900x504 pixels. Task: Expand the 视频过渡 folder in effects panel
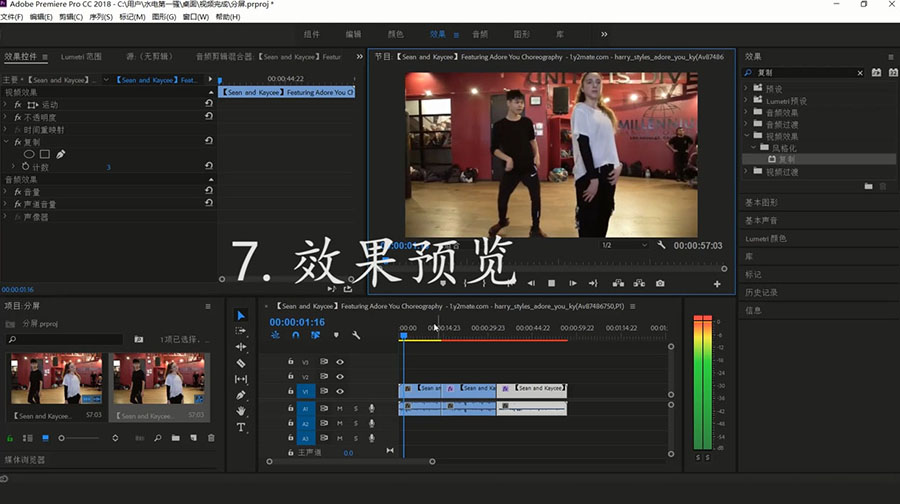point(746,171)
